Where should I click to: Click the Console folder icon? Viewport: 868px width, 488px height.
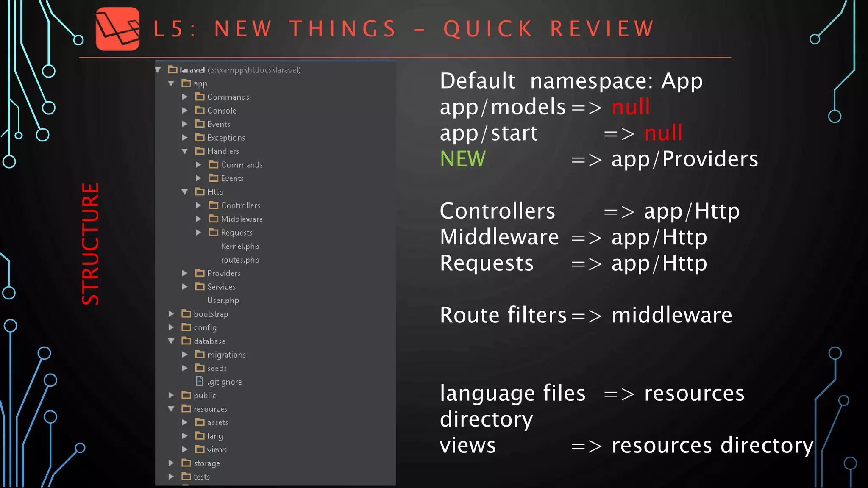(200, 110)
